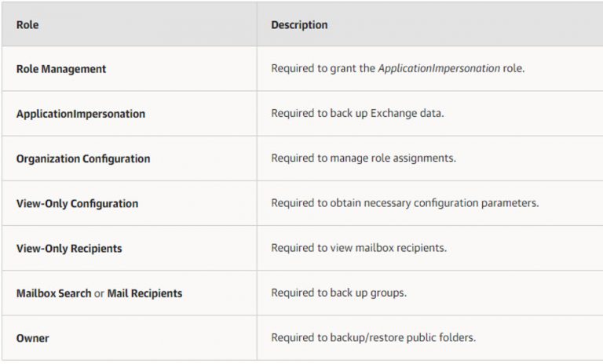
Task: Click 'Required to back up Exchange data' text
Action: (357, 113)
